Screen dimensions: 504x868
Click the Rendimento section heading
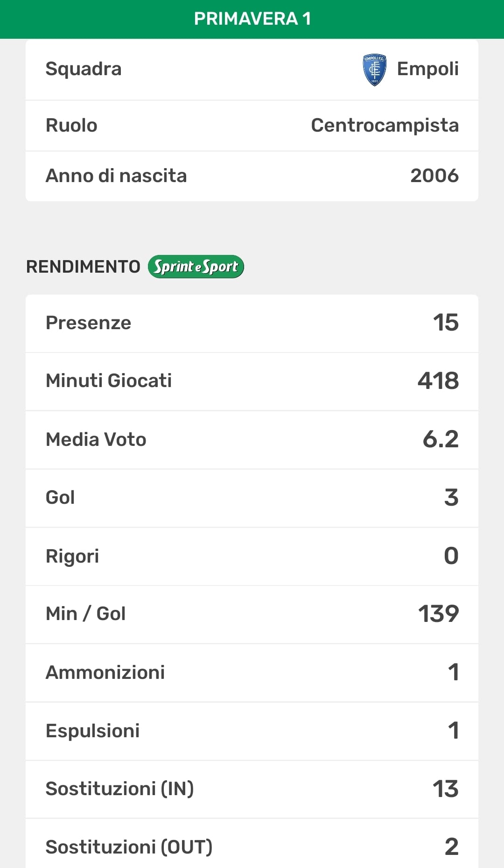(x=83, y=267)
